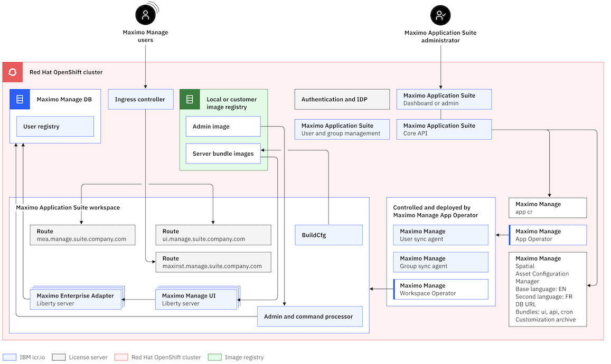Click the Maximo Application Suite Core API box
The width and height of the screenshot is (611, 364).
(x=444, y=130)
